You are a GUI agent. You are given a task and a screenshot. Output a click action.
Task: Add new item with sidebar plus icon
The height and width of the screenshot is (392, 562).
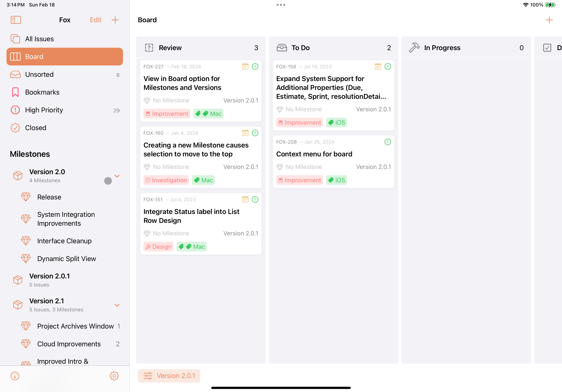[x=115, y=20]
